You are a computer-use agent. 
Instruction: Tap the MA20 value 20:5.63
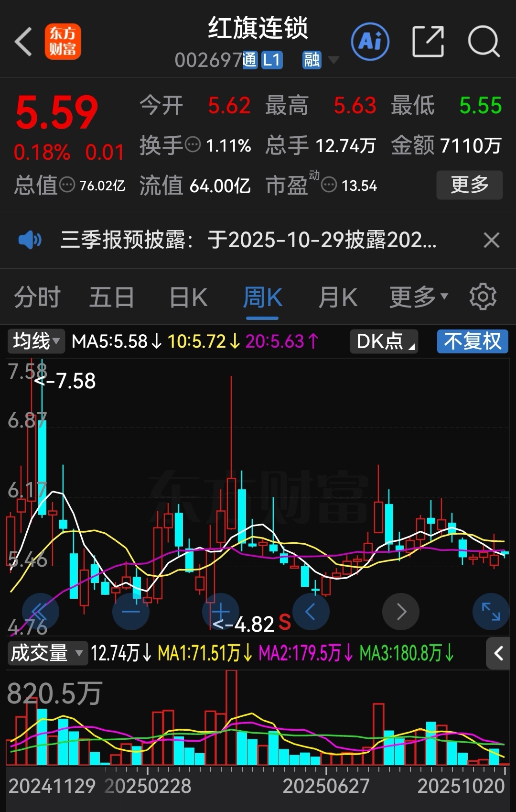282,341
